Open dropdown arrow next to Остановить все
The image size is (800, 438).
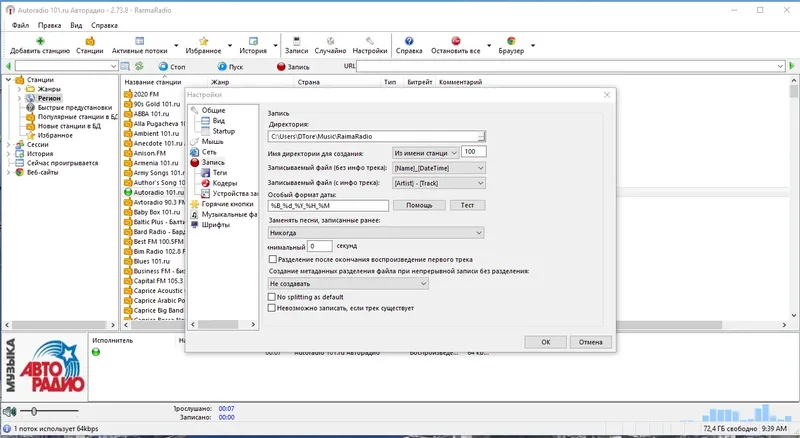[489, 45]
